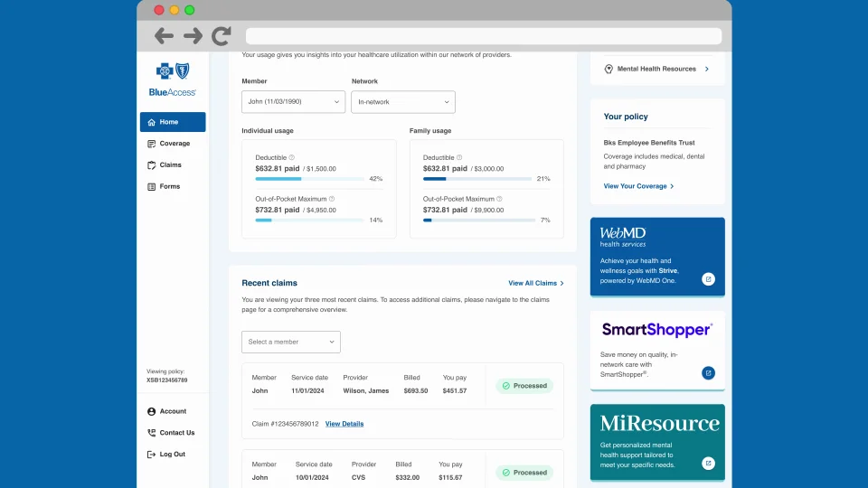Viewport: 868px width, 488px height.
Task: Click the $693.50 billed amount
Action: [416, 390]
